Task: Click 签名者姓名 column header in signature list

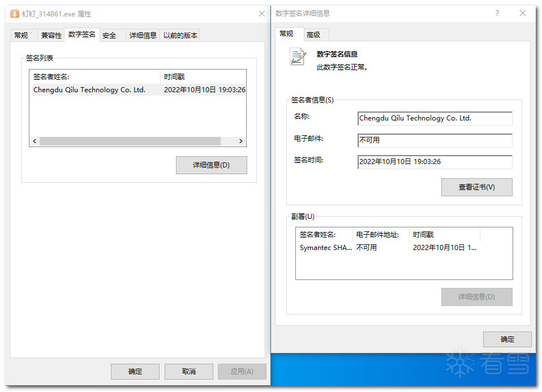Action: [x=96, y=77]
